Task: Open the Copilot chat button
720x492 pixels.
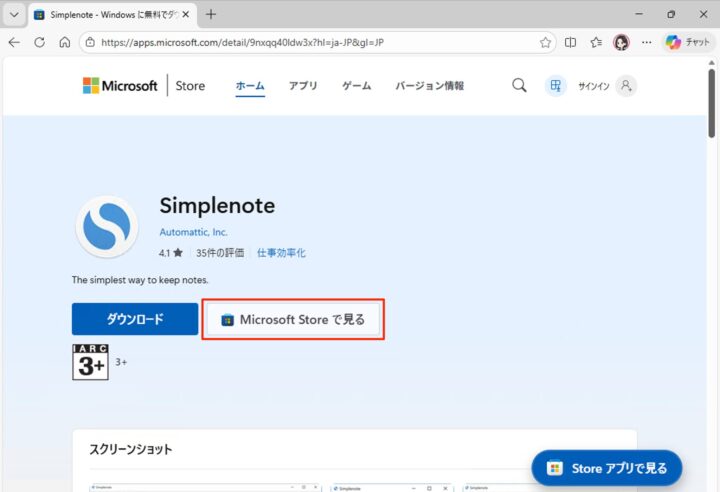Action: [688, 43]
